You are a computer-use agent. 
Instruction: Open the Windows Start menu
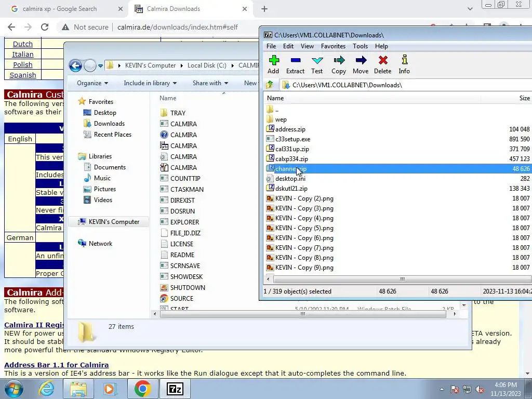pyautogui.click(x=14, y=389)
